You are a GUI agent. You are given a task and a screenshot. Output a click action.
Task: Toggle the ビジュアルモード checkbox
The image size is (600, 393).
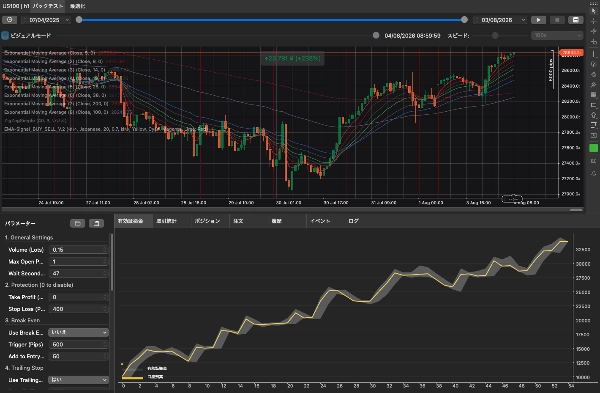click(x=5, y=36)
